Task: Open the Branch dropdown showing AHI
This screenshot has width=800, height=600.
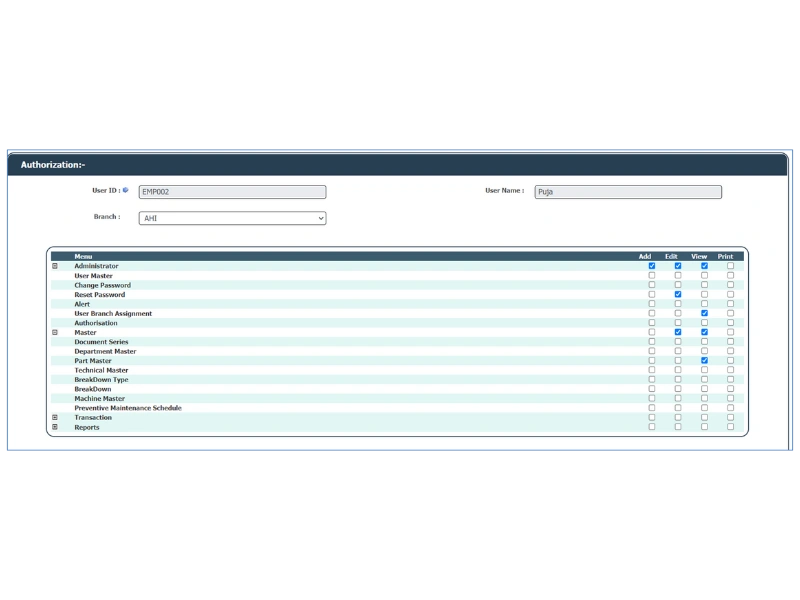Action: click(x=232, y=218)
